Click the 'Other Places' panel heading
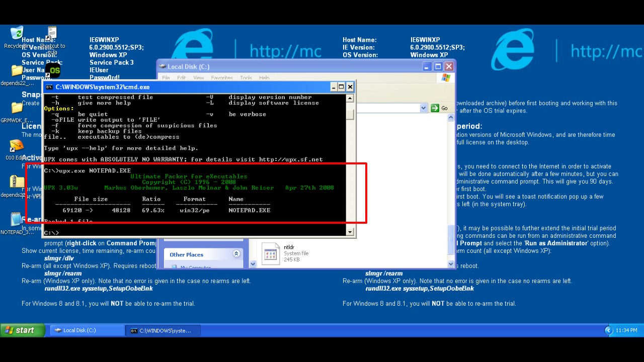 coord(186,255)
